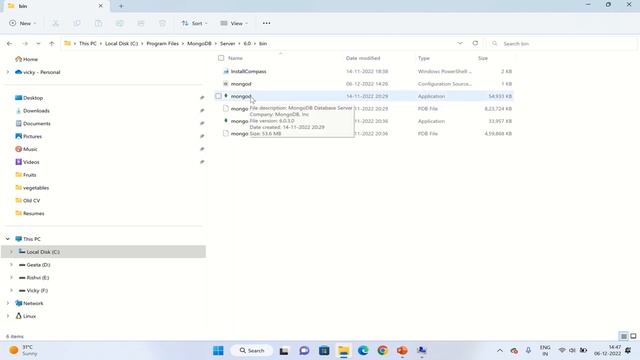Open the date and time clock
640x360 pixels.
607,350
